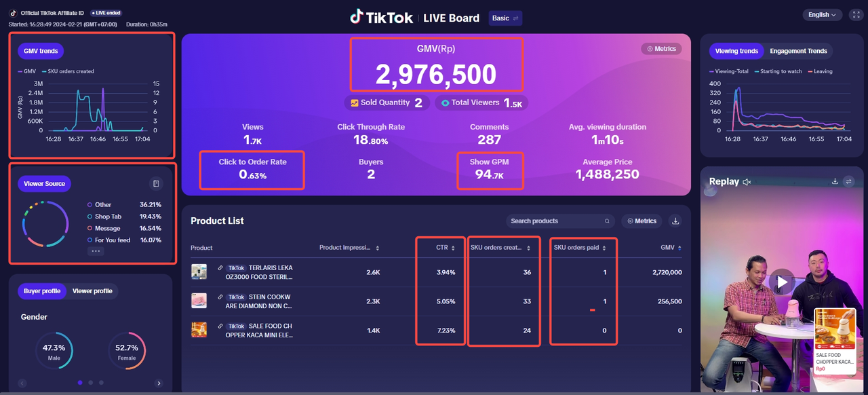
Task: Toggle the Basic board mode switch
Action: coord(505,18)
